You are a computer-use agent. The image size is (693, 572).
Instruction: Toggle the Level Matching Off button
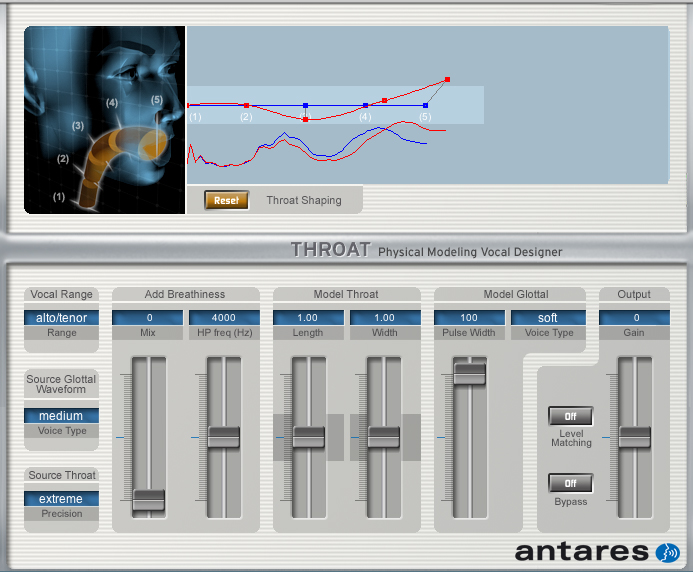[x=570, y=416]
